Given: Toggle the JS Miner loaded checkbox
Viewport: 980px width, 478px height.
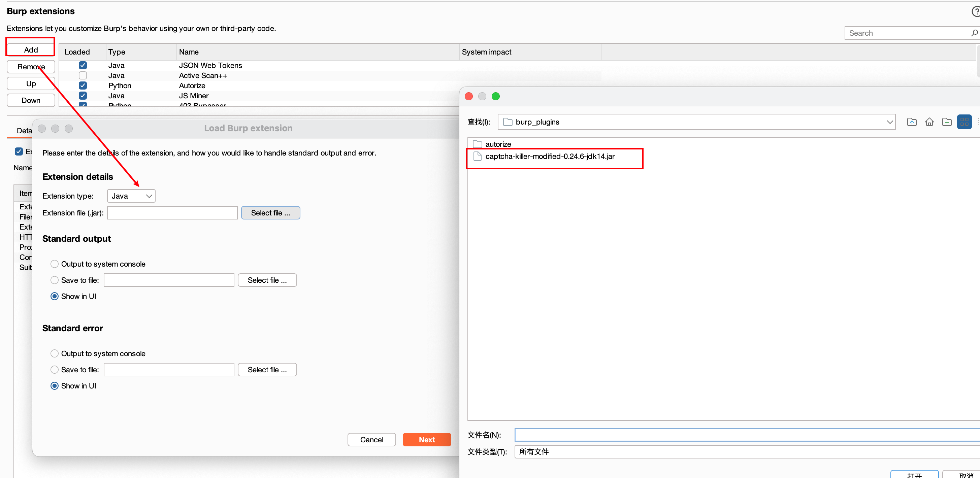Looking at the screenshot, I should [x=83, y=96].
